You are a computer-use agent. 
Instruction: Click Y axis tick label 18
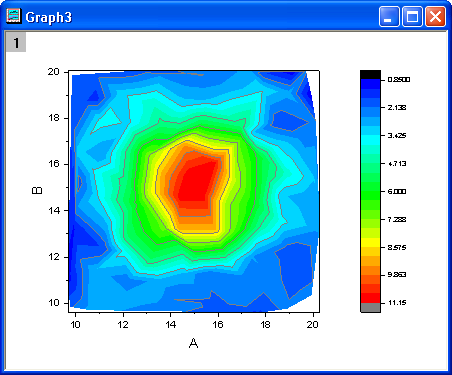coord(54,118)
